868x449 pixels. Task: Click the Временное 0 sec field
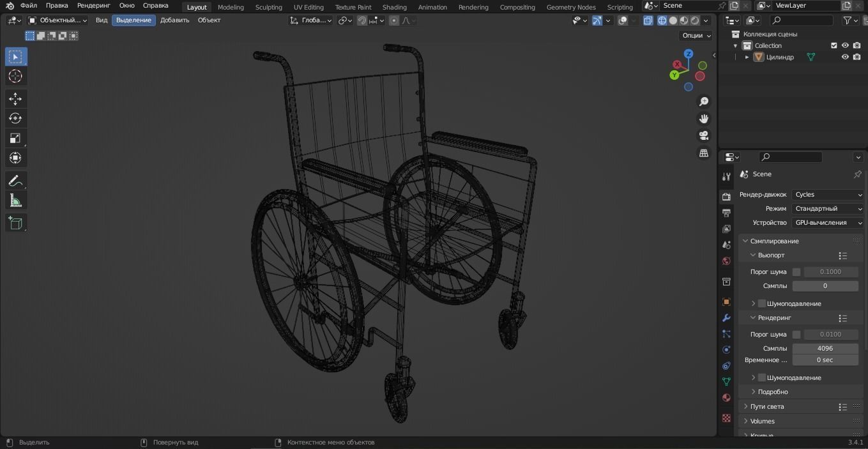tap(825, 360)
